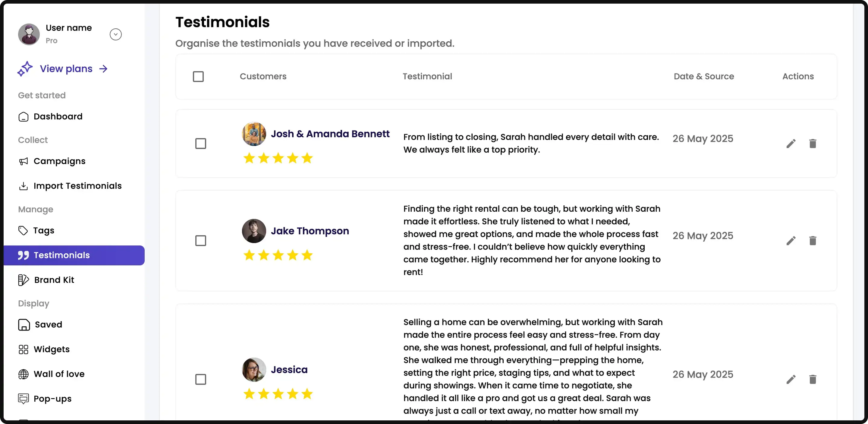Image resolution: width=868 pixels, height=424 pixels.
Task: Click the Tags label icon in sidebar
Action: coord(23,230)
